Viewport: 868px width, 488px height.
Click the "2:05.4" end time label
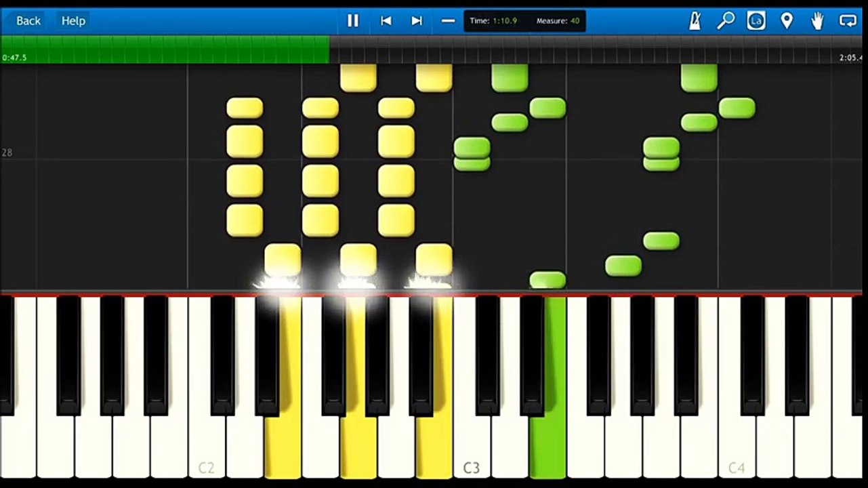click(852, 58)
